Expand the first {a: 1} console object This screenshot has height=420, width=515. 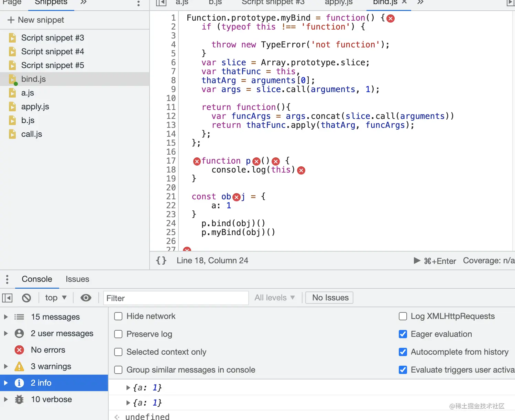128,388
